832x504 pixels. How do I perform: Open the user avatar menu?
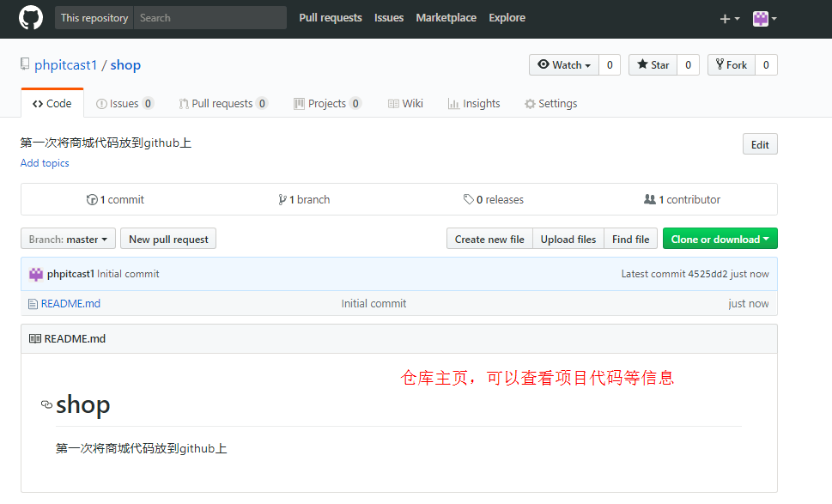coord(764,18)
